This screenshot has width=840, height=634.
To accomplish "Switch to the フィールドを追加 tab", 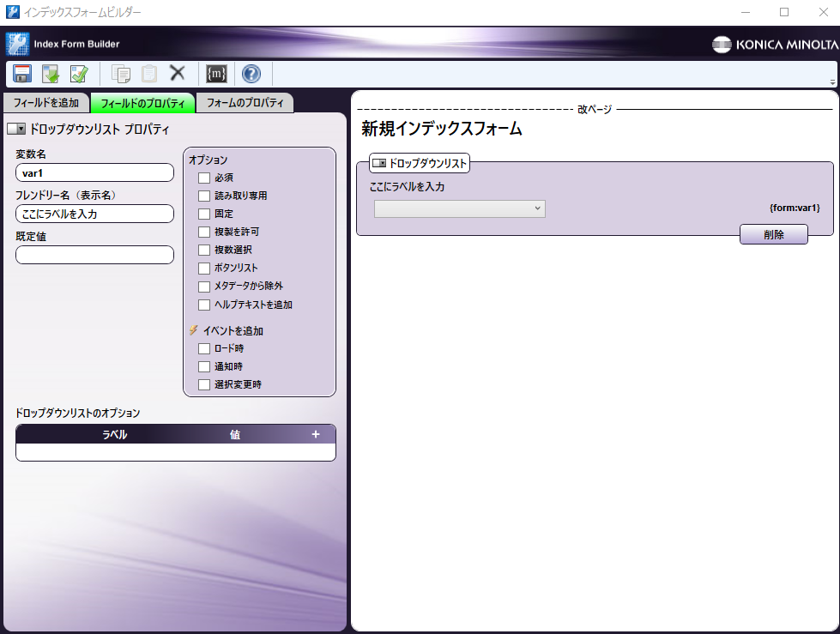I will [x=46, y=102].
